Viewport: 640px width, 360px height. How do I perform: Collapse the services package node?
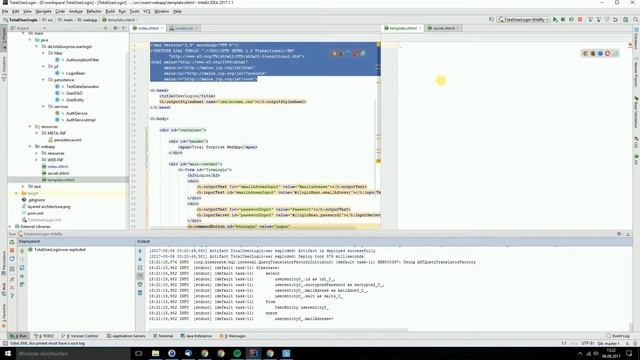click(x=43, y=107)
